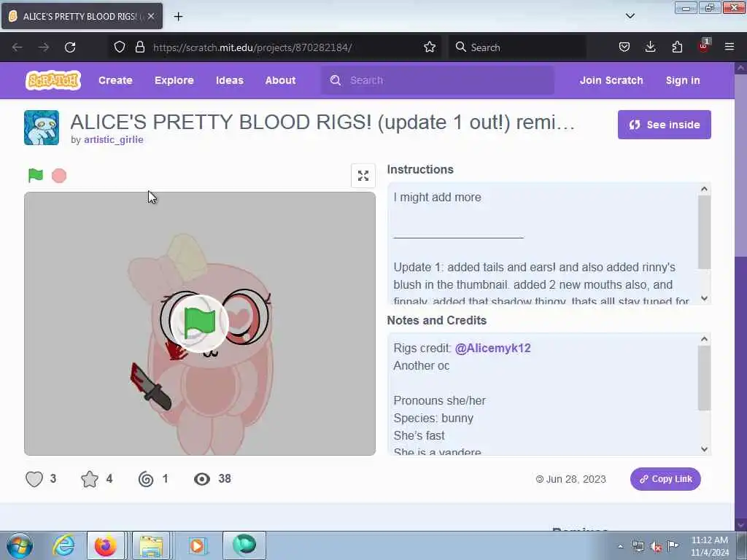Viewport: 747px width, 560px height.
Task: Click the Instructions scrollbar thumb
Action: click(x=704, y=233)
